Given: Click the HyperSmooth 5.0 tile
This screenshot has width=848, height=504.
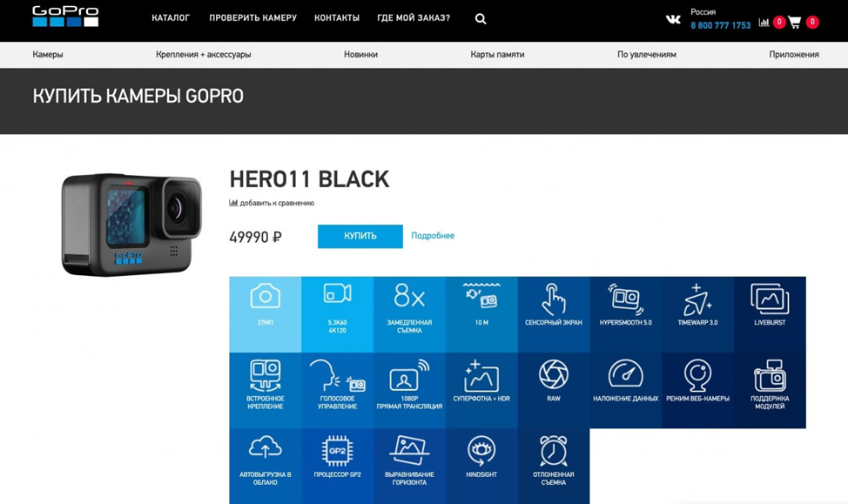Looking at the screenshot, I should click(x=626, y=314).
